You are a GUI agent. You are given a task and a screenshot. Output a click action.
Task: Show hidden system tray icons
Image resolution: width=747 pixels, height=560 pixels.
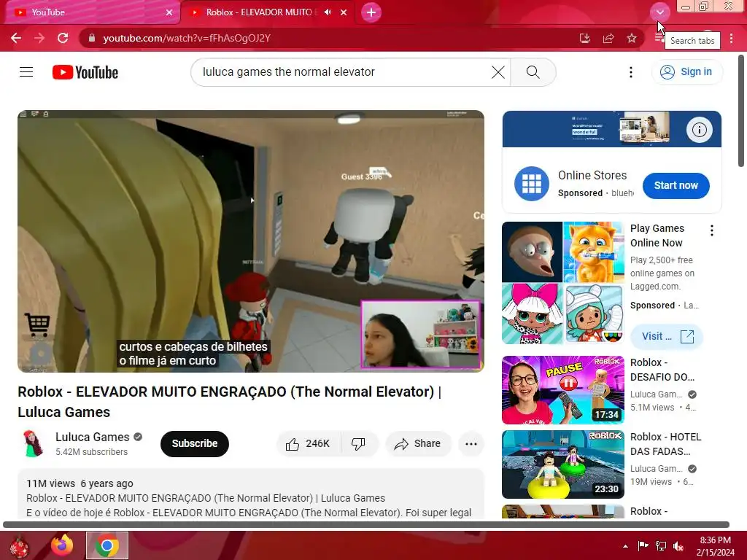(625, 546)
